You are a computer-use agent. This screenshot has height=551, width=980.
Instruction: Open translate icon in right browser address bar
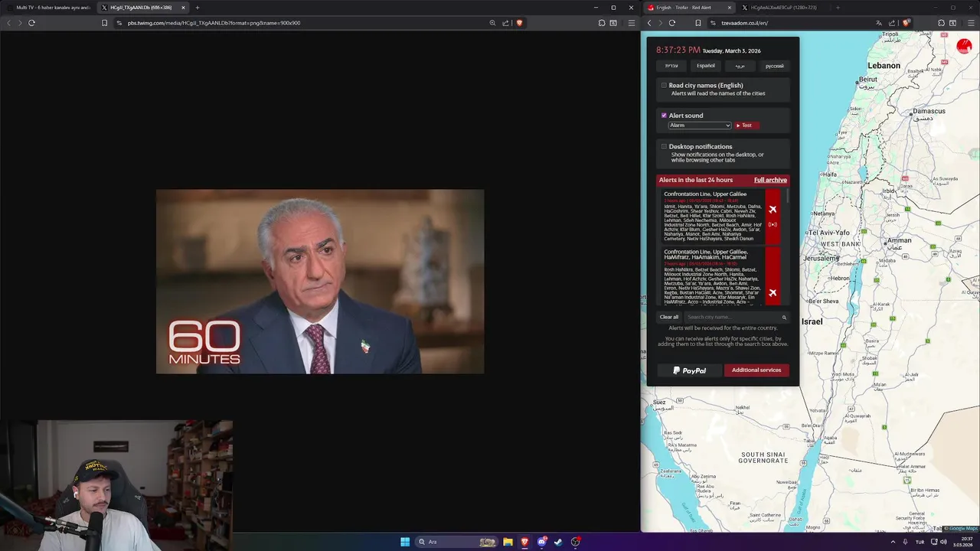click(x=879, y=23)
